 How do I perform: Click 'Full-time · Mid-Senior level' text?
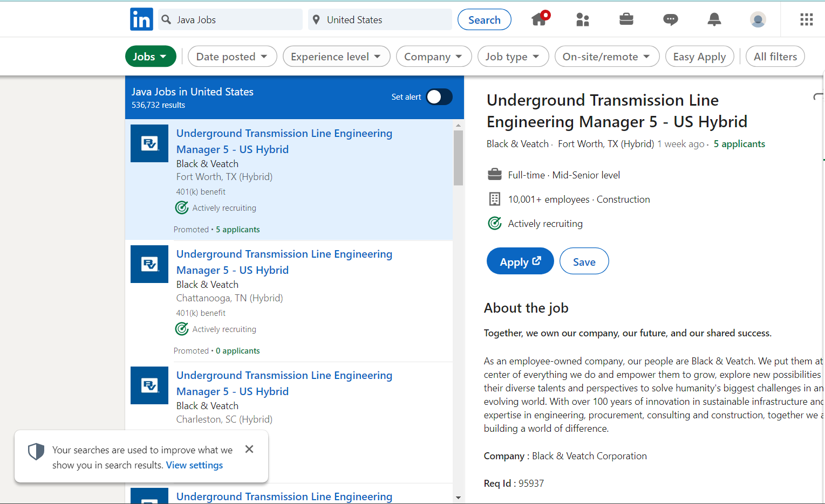tap(564, 175)
